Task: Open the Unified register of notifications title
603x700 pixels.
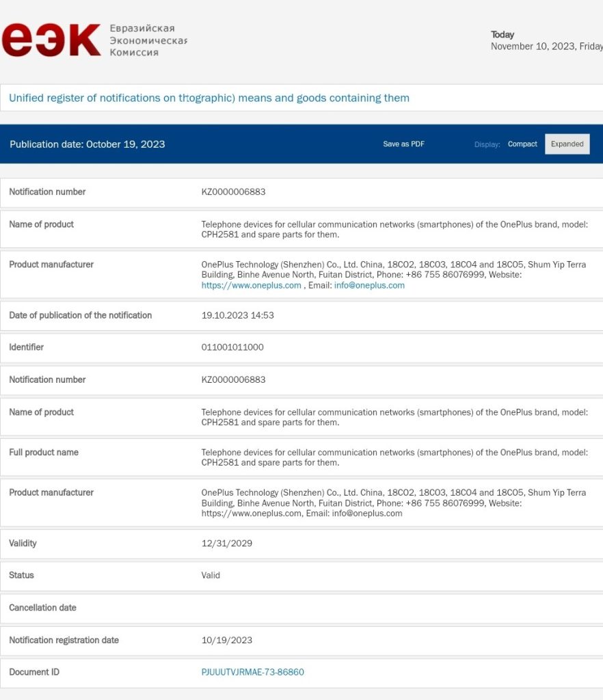Action: click(x=209, y=98)
